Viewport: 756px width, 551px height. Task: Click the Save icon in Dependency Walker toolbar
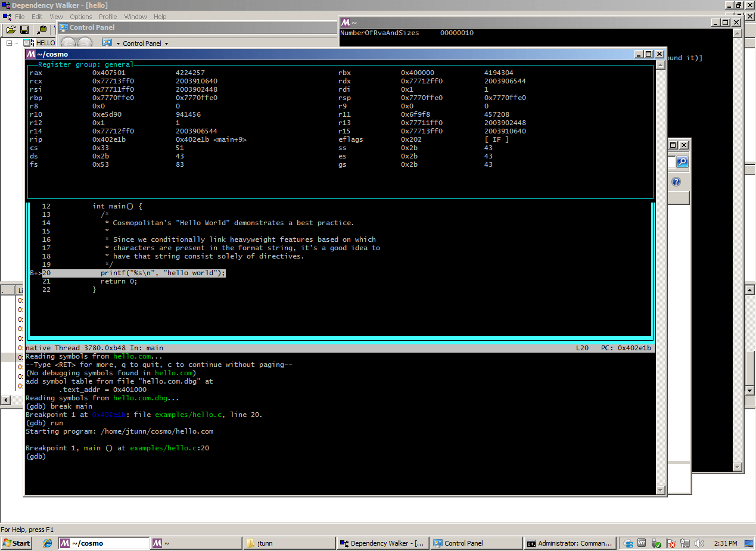click(24, 29)
